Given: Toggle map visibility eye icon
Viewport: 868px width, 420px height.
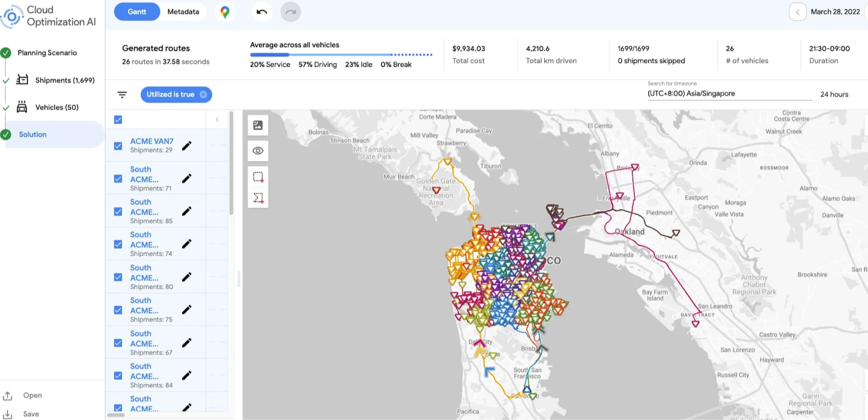Looking at the screenshot, I should click(x=258, y=151).
